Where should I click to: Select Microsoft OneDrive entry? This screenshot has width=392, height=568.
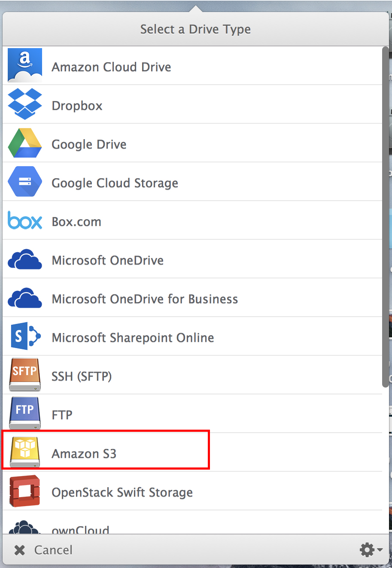coord(192,259)
